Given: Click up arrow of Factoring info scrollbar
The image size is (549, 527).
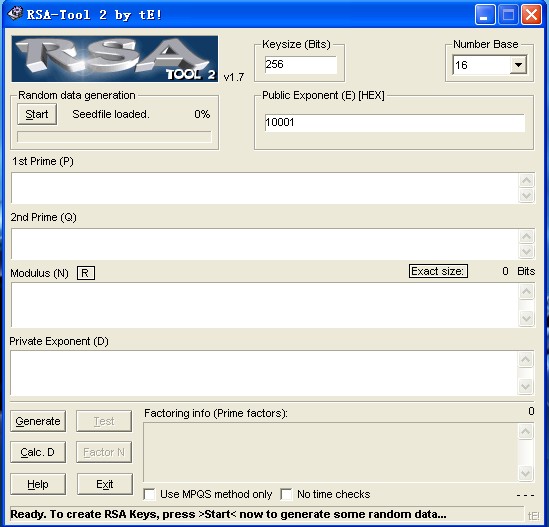Looking at the screenshot, I should [x=525, y=431].
